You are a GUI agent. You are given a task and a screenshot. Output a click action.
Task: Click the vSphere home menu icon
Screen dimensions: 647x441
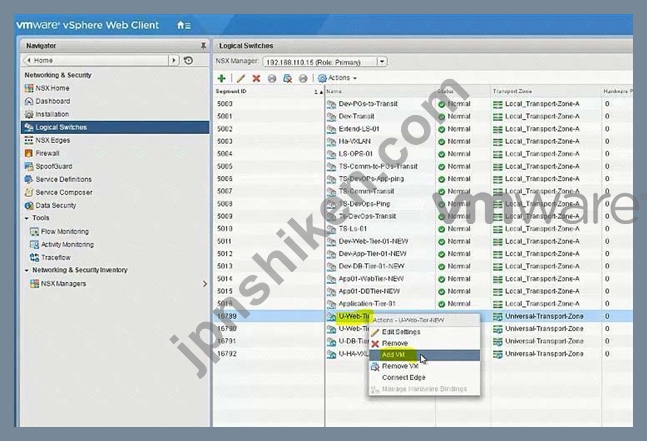(x=184, y=26)
